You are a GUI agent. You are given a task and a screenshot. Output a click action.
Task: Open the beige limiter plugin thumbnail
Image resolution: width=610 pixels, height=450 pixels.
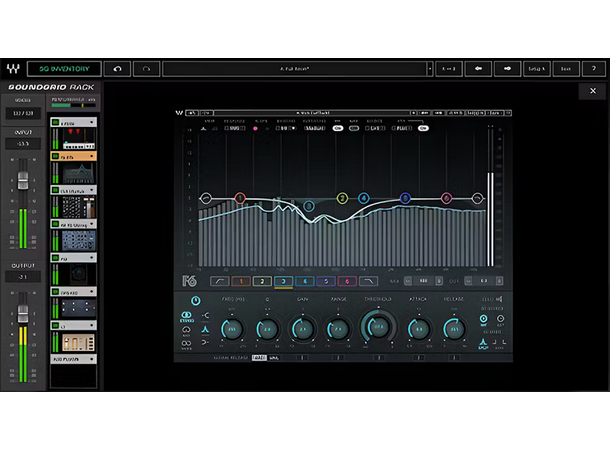tap(79, 342)
